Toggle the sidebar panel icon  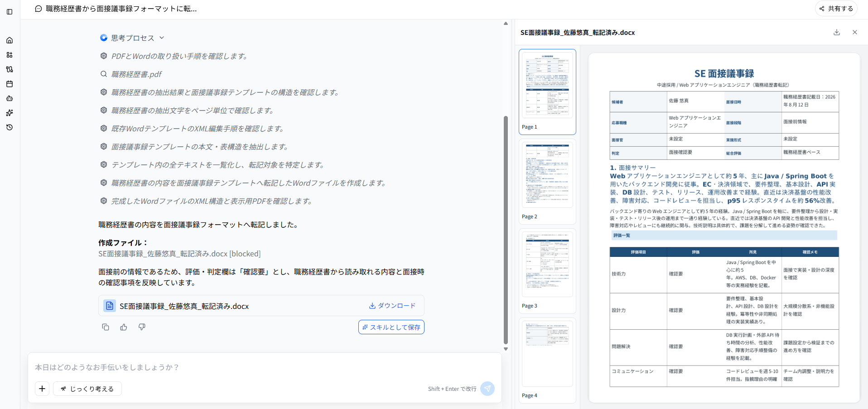click(10, 12)
